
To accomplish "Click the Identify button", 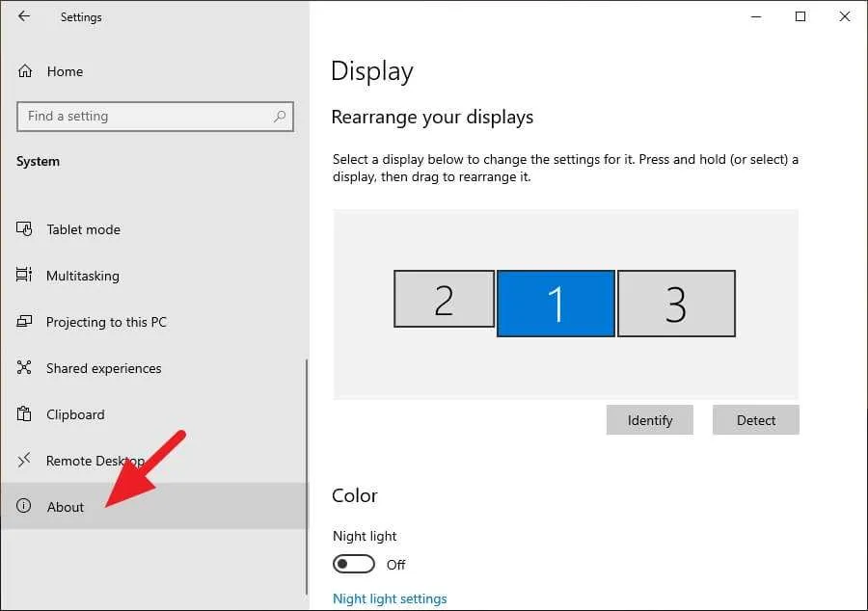I will [650, 420].
